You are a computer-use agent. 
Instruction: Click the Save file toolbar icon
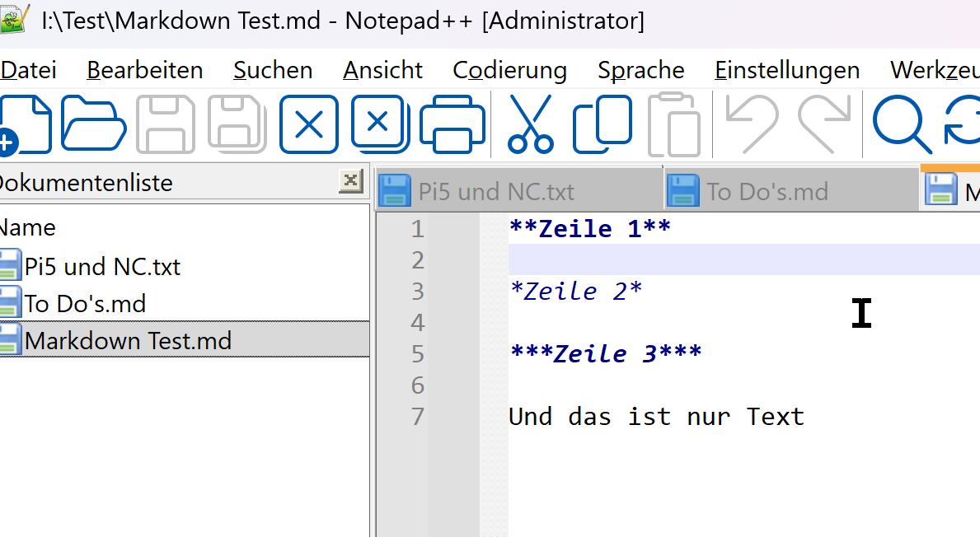click(166, 124)
